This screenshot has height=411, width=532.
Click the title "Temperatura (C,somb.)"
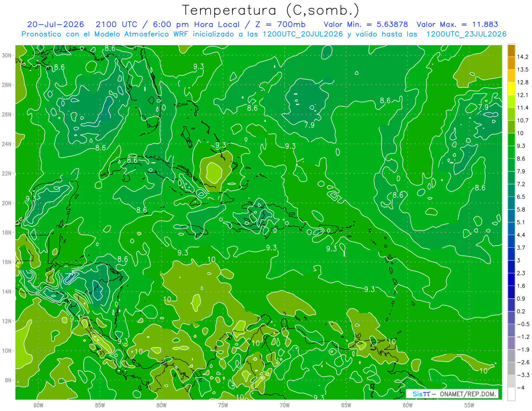(271, 10)
